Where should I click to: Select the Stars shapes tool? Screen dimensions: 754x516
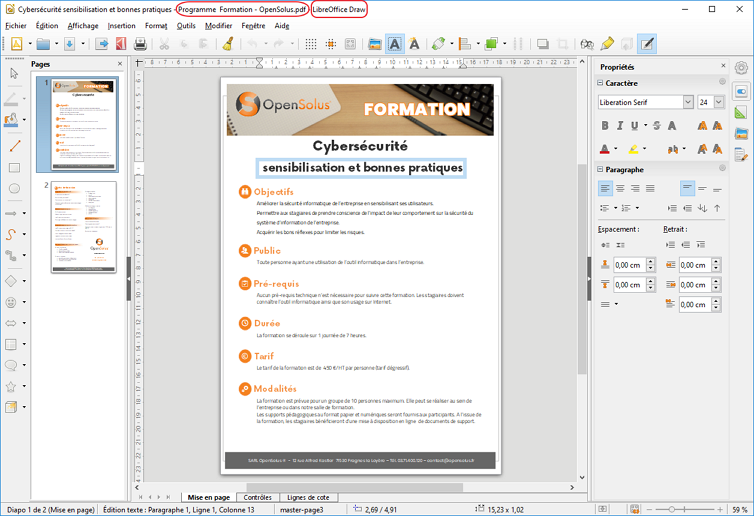pos(11,386)
